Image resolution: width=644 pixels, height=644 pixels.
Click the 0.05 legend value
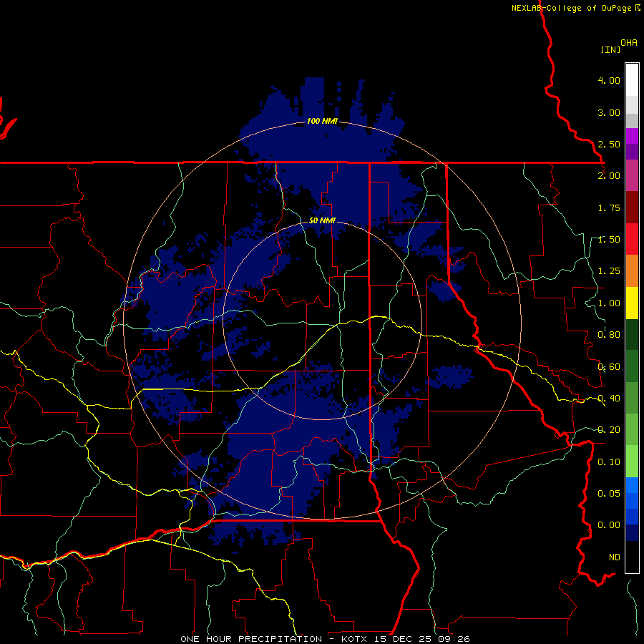click(x=609, y=493)
